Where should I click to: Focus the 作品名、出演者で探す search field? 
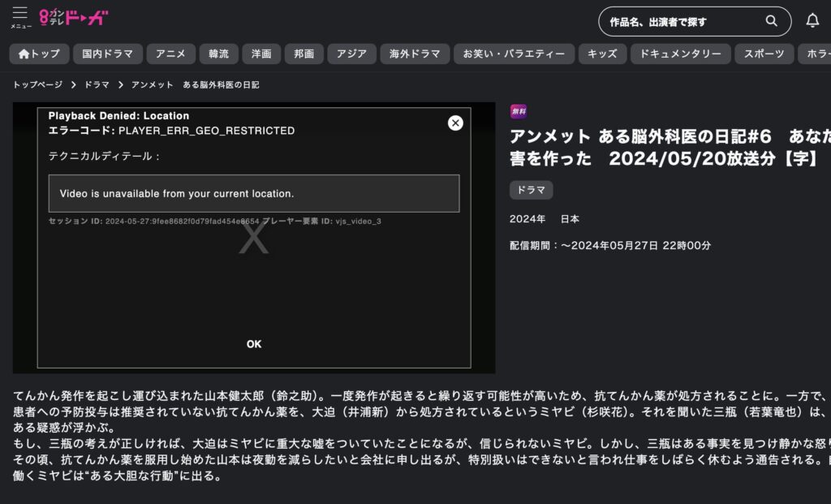pyautogui.click(x=695, y=22)
